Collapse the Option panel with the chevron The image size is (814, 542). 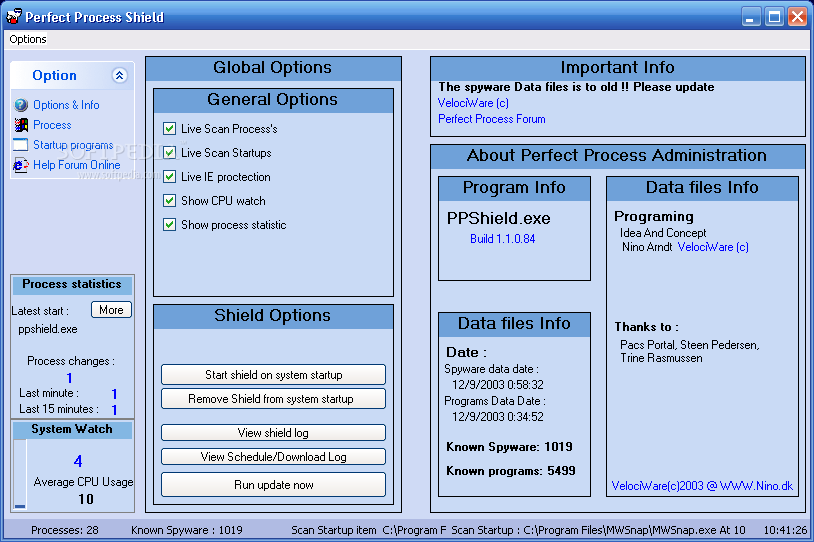[x=119, y=75]
